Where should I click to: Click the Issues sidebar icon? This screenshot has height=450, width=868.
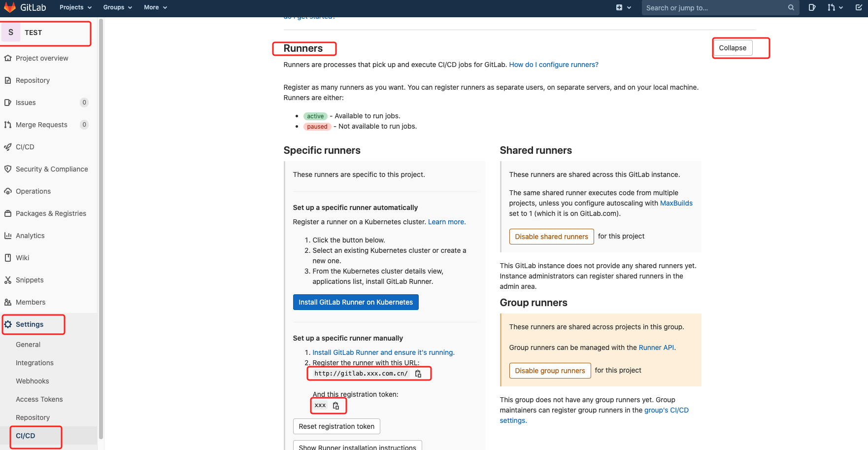coord(8,103)
